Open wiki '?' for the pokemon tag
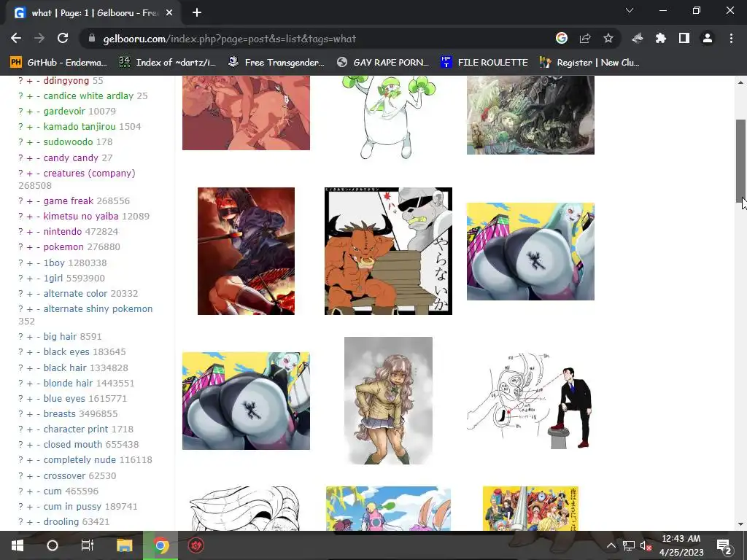Screen dimensions: 747x560 click(20, 247)
